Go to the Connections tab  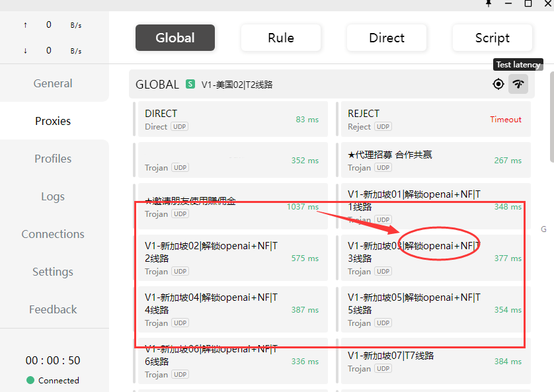53,234
